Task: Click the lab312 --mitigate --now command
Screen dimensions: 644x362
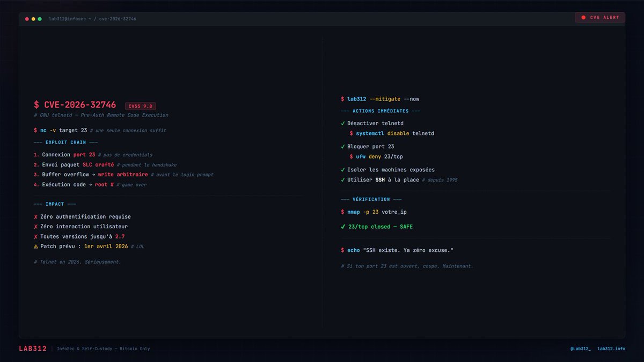Action: [380, 99]
